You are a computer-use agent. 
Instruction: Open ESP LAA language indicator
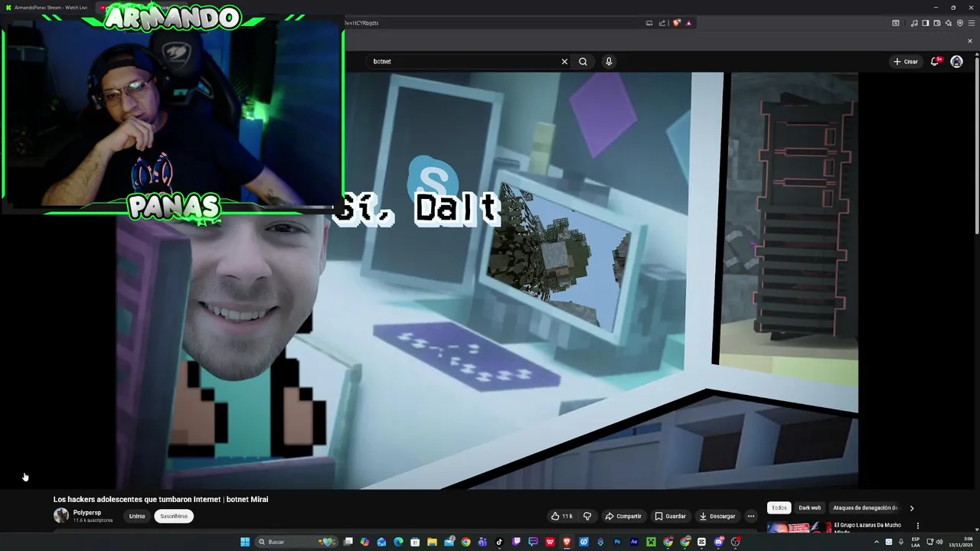(x=916, y=542)
